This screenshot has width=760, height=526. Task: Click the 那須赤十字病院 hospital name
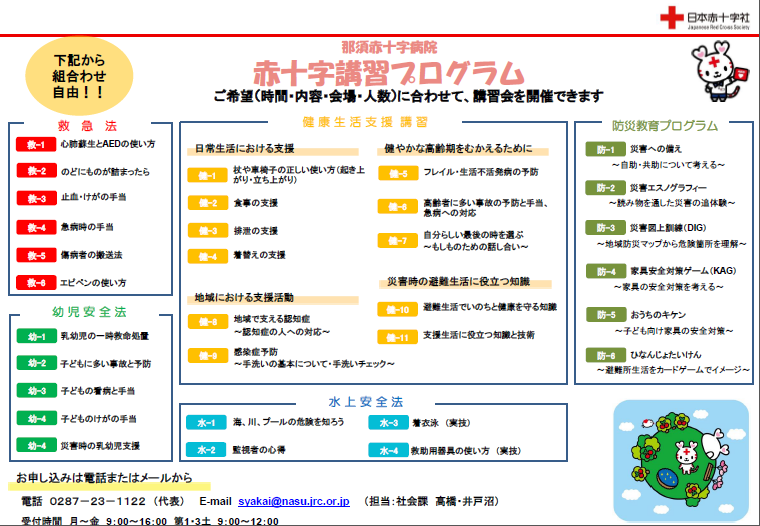(x=389, y=47)
